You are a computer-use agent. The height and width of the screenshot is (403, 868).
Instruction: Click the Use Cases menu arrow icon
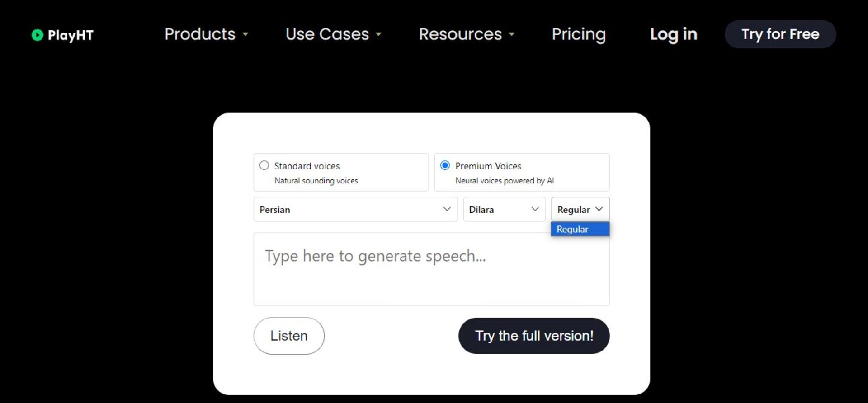pos(379,34)
